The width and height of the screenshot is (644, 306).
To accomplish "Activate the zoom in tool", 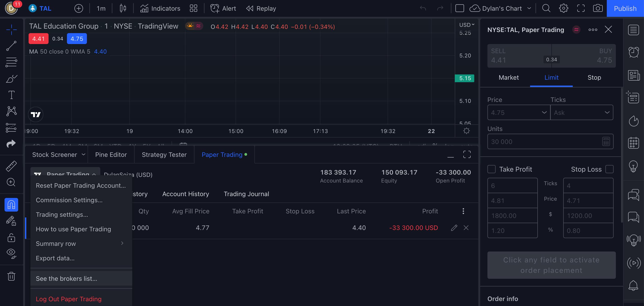I will point(11,182).
